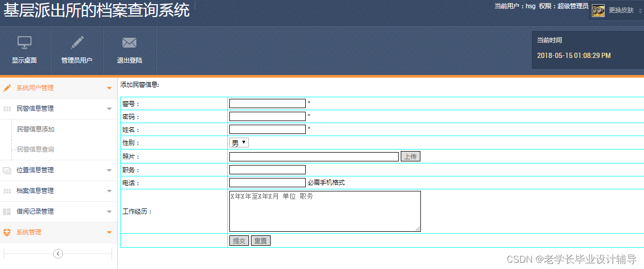Click the 退出登陆 label
This screenshot has height=269, width=644.
click(130, 61)
